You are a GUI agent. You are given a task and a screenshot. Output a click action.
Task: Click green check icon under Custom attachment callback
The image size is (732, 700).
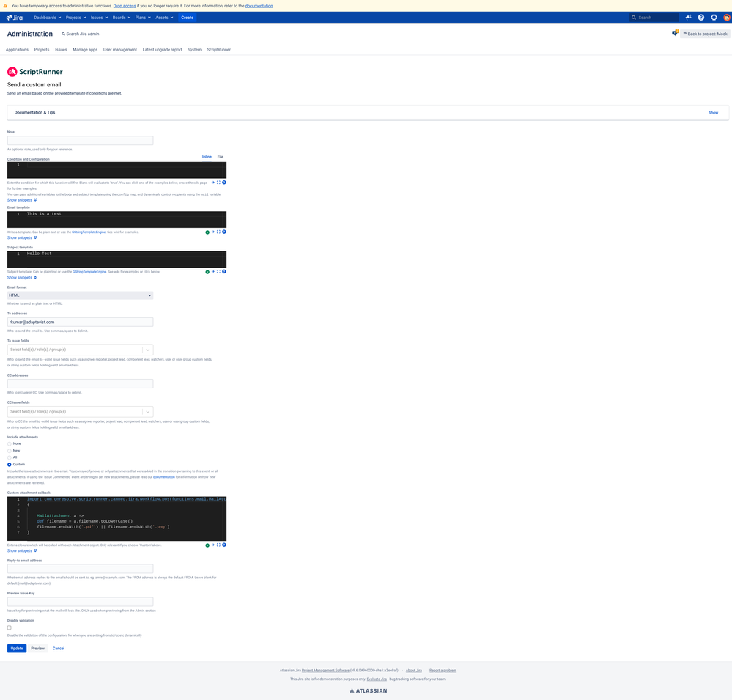click(207, 545)
